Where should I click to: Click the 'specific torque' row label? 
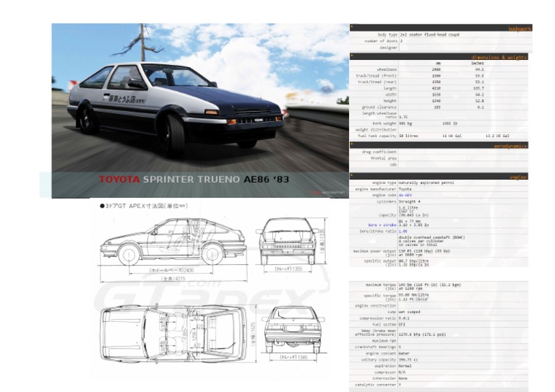pos(380,295)
